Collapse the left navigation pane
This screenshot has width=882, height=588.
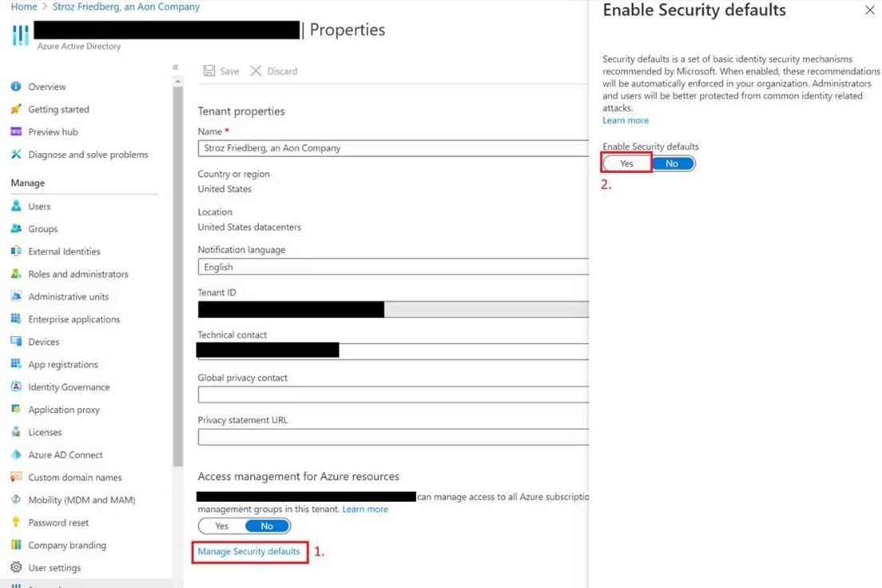[x=176, y=68]
